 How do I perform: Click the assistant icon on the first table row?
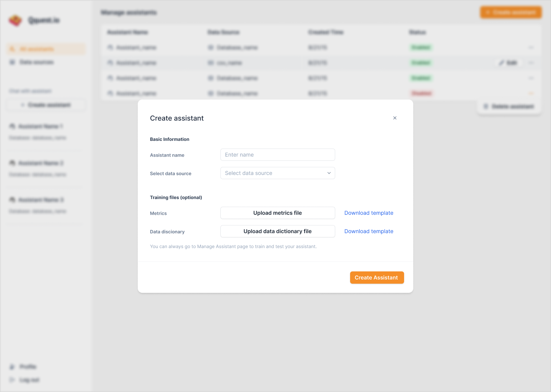110,47
